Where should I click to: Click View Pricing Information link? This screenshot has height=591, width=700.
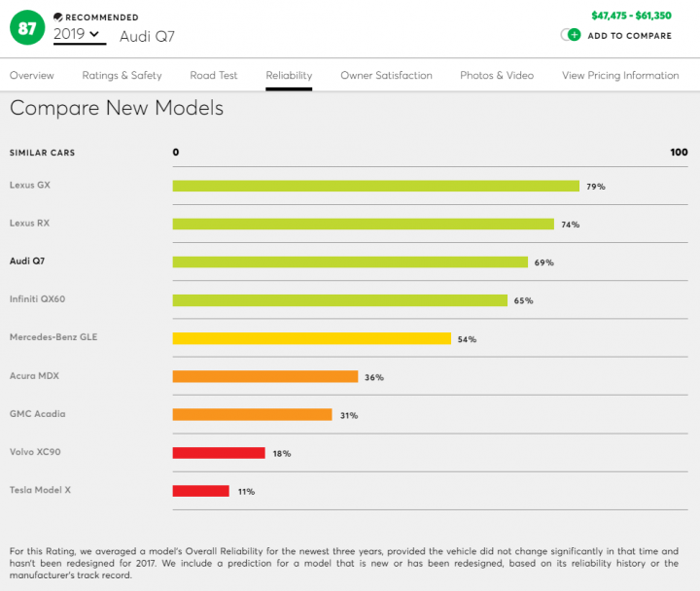pyautogui.click(x=620, y=76)
